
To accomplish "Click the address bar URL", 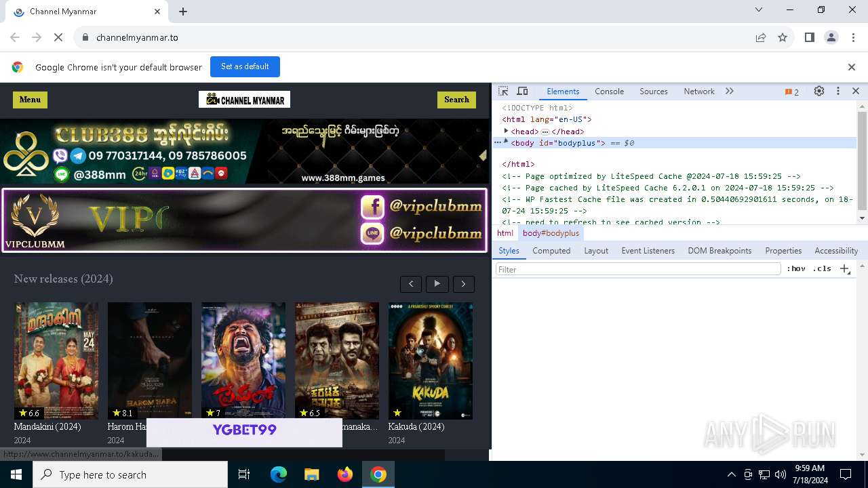I will pyautogui.click(x=137, y=37).
